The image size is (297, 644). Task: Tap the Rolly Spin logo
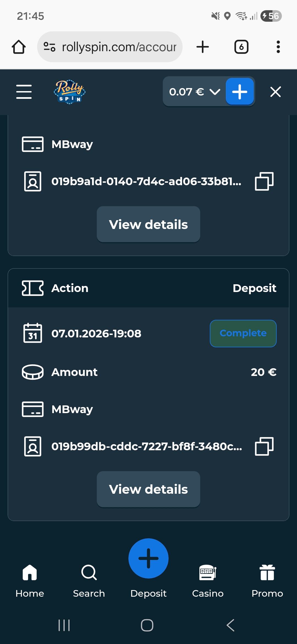pyautogui.click(x=70, y=92)
